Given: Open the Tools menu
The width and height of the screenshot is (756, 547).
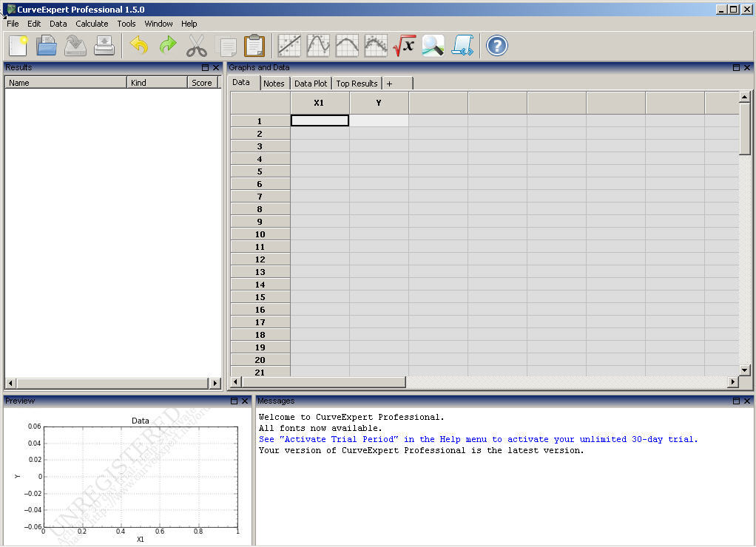Looking at the screenshot, I should click(126, 24).
